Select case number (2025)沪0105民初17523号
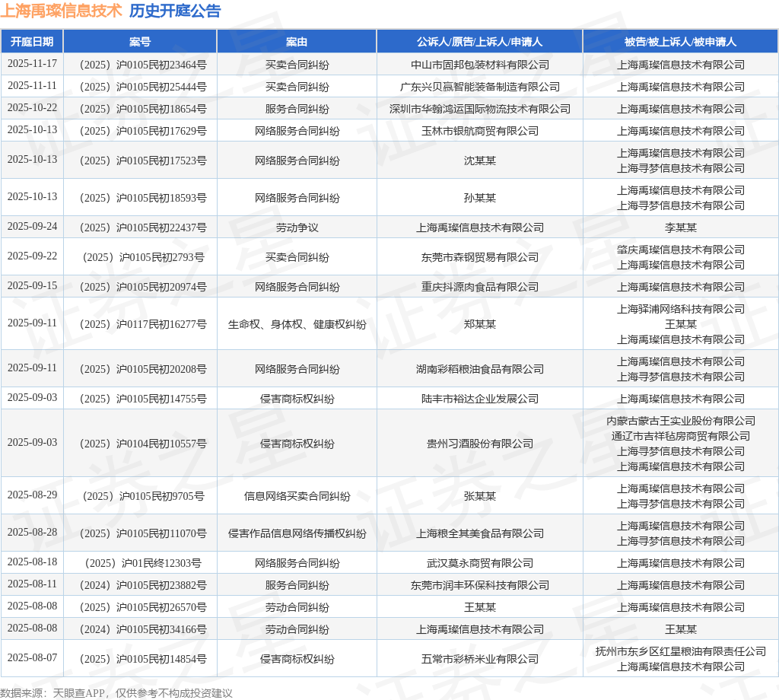This screenshot has width=779, height=700. [143, 161]
